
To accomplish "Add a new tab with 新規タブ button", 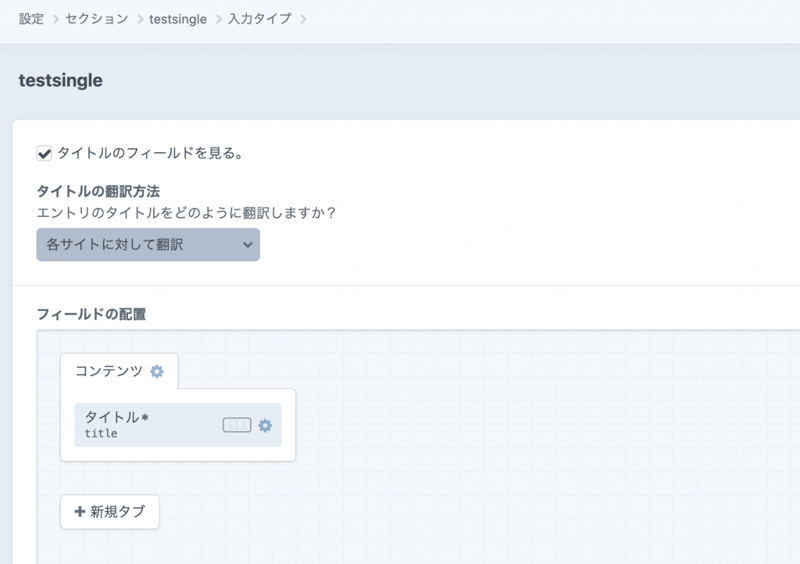I will (x=109, y=512).
